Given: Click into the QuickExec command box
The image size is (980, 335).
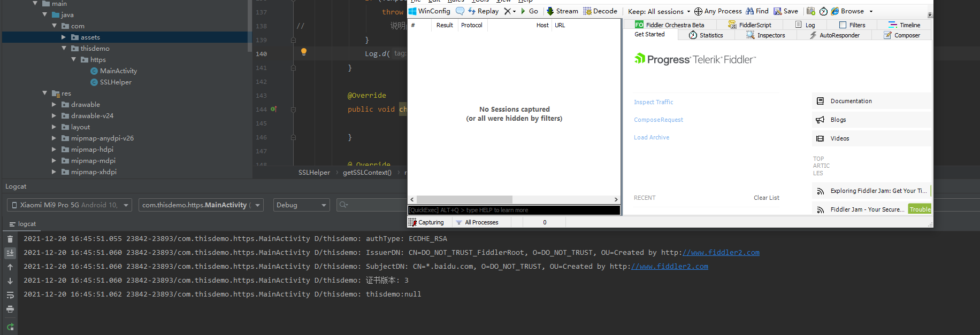Looking at the screenshot, I should [x=514, y=210].
